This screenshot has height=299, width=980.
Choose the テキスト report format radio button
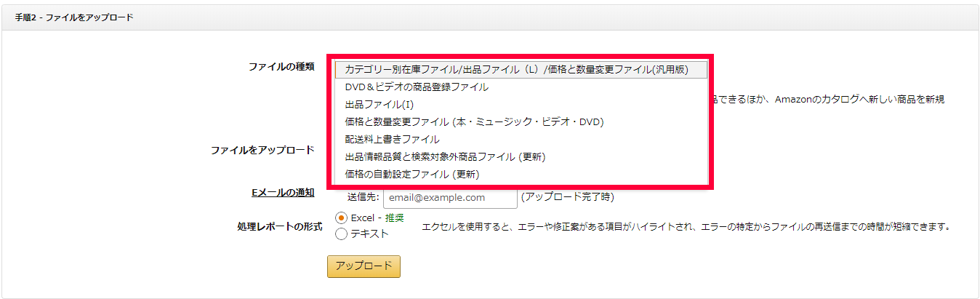click(341, 234)
